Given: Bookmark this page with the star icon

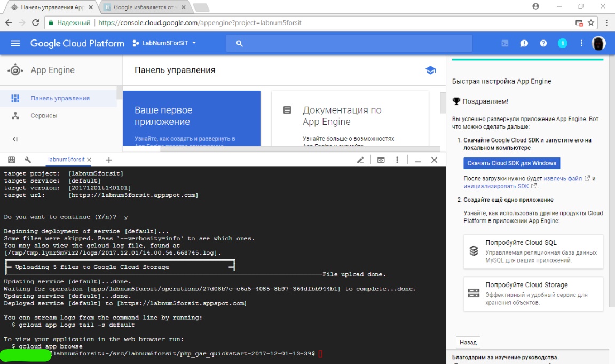Looking at the screenshot, I should [590, 23].
